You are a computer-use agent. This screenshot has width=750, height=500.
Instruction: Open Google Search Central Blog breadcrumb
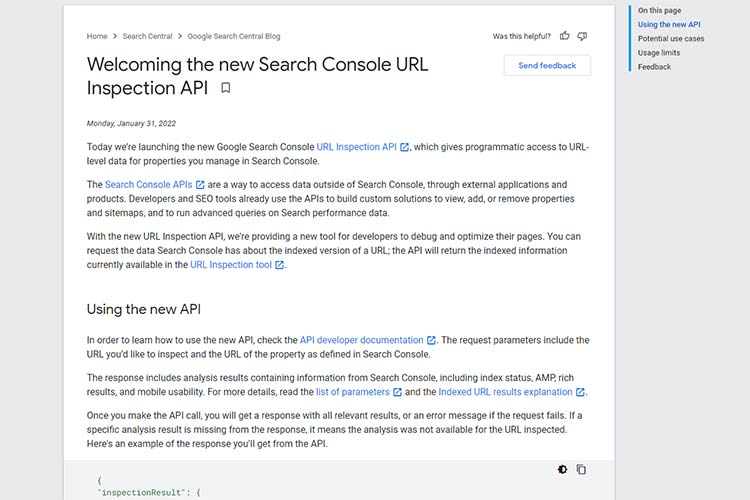(234, 36)
